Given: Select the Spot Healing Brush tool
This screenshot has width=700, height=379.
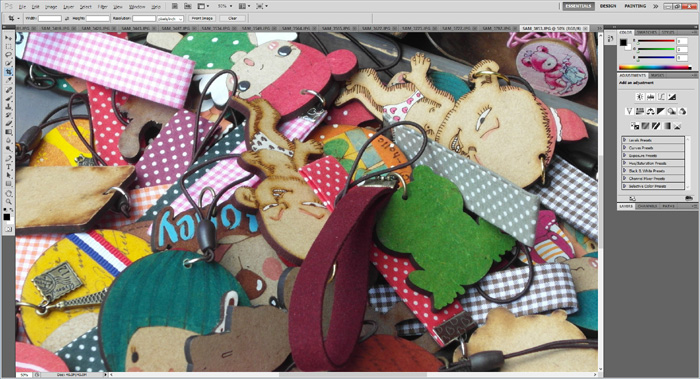Looking at the screenshot, I should coord(8,90).
